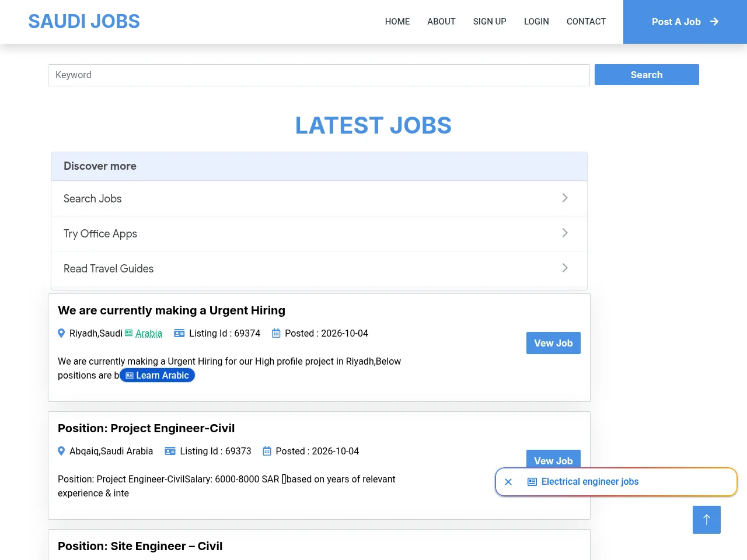The image size is (747, 560).
Task: Click the Learn Arabic pill
Action: (158, 375)
